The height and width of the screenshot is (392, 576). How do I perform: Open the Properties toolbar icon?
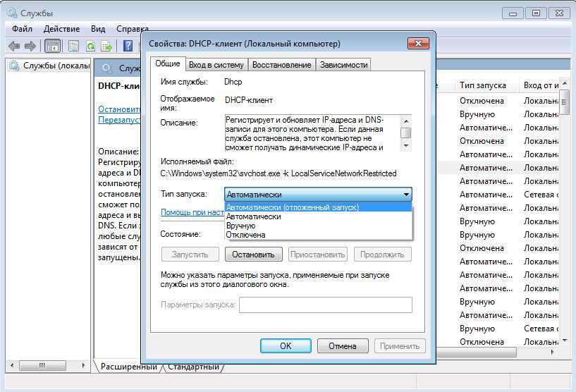(x=73, y=46)
